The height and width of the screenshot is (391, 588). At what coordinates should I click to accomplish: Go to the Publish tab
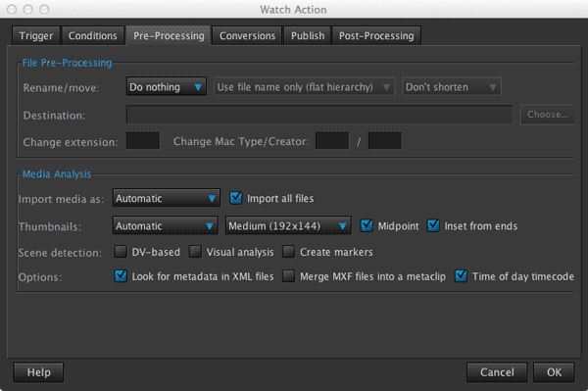click(308, 36)
